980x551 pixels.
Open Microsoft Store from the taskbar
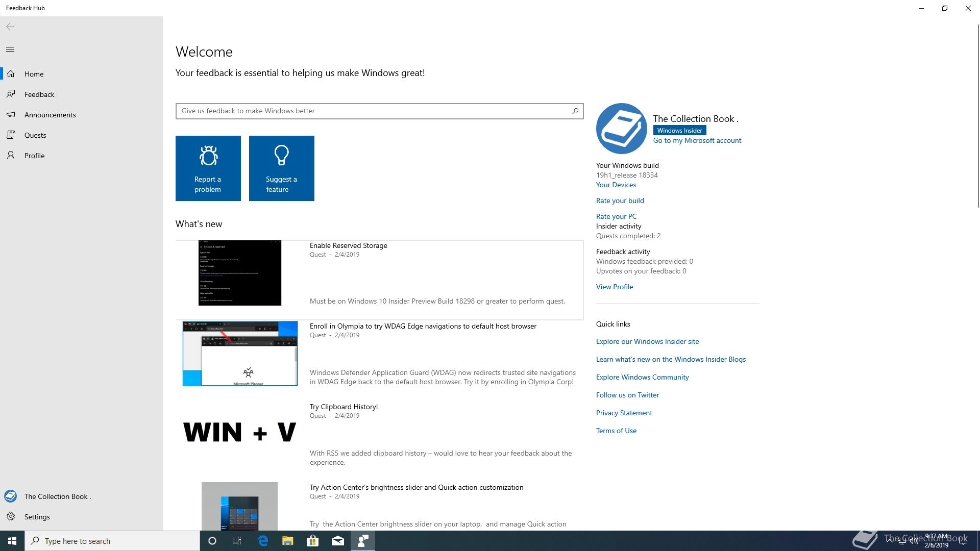313,541
